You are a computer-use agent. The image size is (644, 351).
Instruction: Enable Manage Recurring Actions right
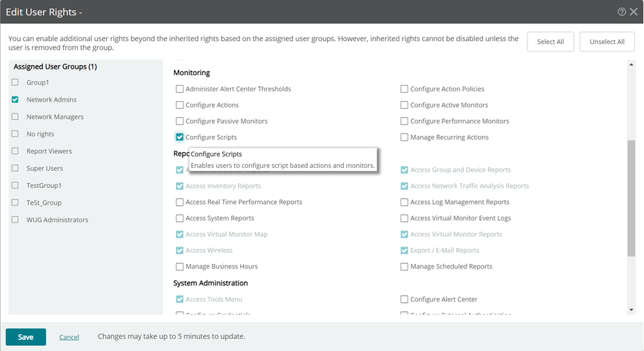tap(404, 137)
